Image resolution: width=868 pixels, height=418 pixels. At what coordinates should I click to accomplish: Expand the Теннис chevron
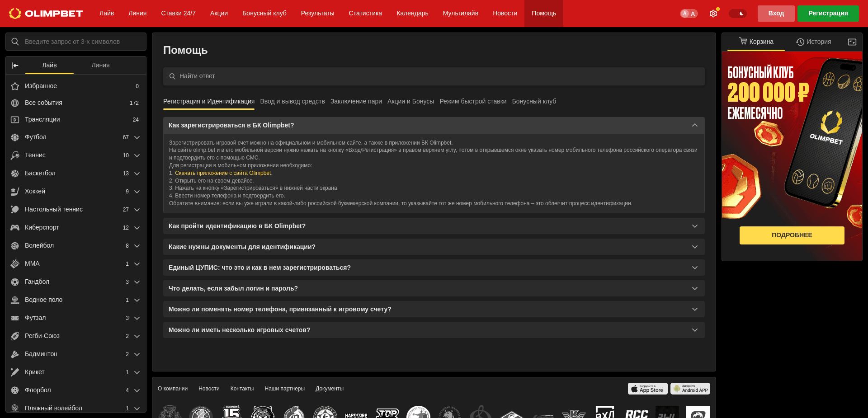pyautogui.click(x=137, y=155)
